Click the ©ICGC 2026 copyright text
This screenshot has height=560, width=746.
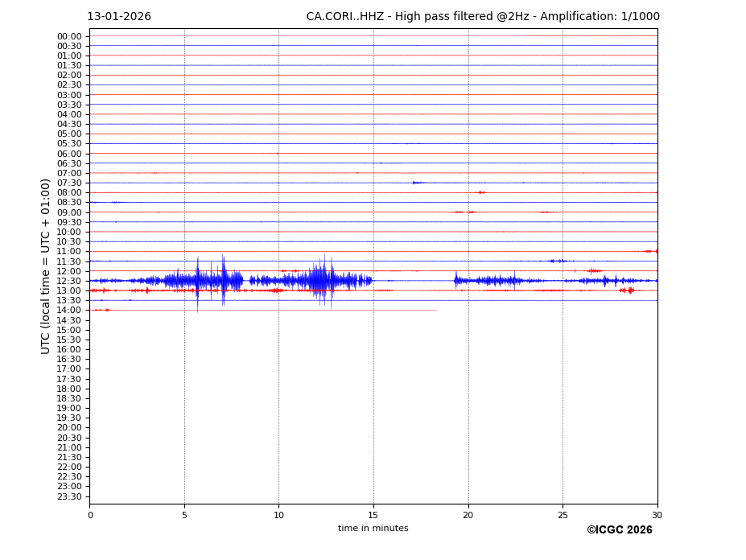pos(619,530)
